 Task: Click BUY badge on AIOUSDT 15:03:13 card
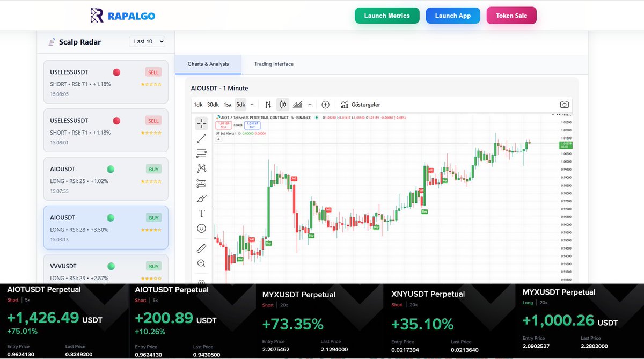[153, 218]
